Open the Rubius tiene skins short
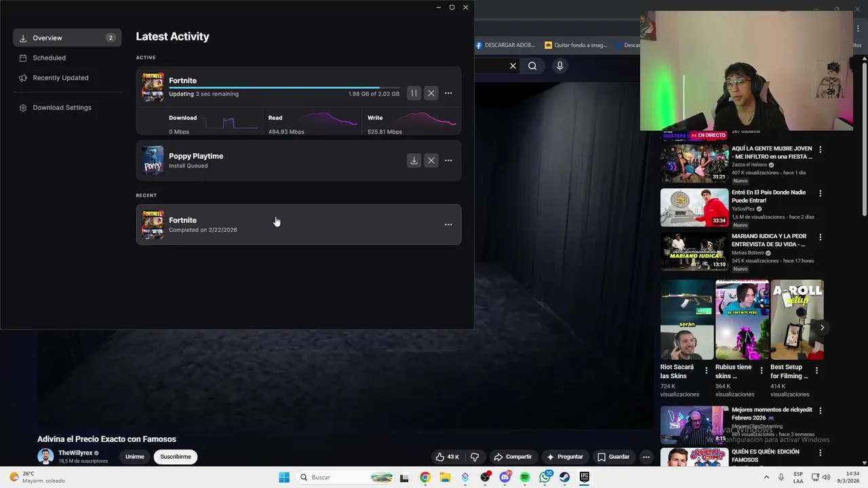The image size is (868, 488). click(x=742, y=320)
